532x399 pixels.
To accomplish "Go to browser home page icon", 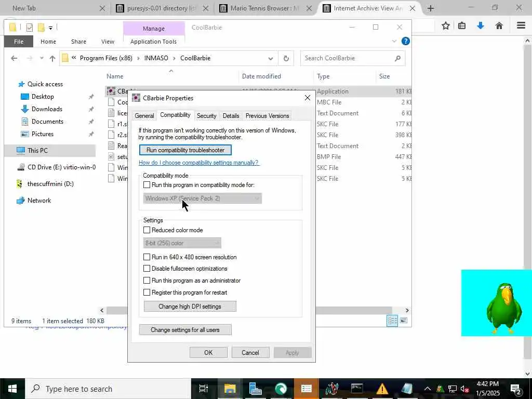I will (499, 25).
